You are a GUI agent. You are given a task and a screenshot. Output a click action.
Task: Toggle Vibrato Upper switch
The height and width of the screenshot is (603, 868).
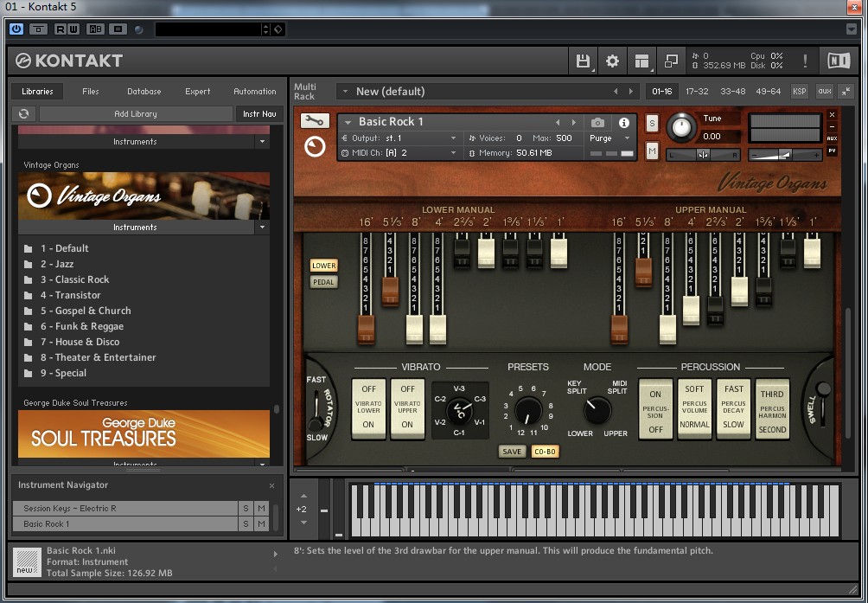pyautogui.click(x=407, y=408)
